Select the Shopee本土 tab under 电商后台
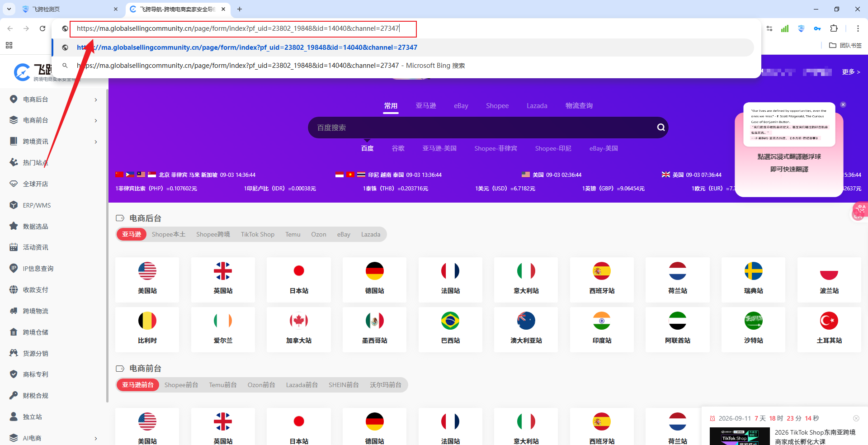The width and height of the screenshot is (868, 445). 169,234
